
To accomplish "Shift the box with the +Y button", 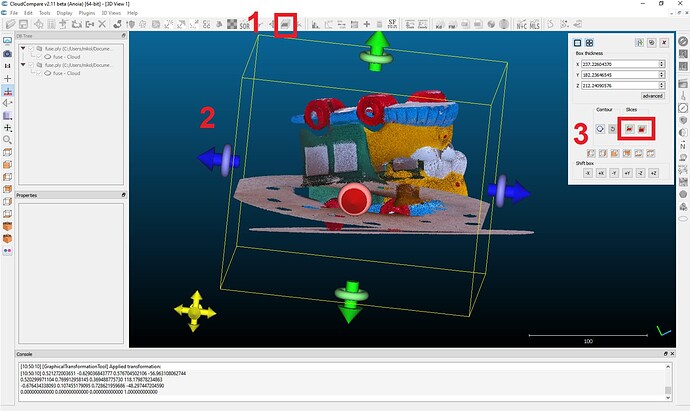I will (x=628, y=173).
